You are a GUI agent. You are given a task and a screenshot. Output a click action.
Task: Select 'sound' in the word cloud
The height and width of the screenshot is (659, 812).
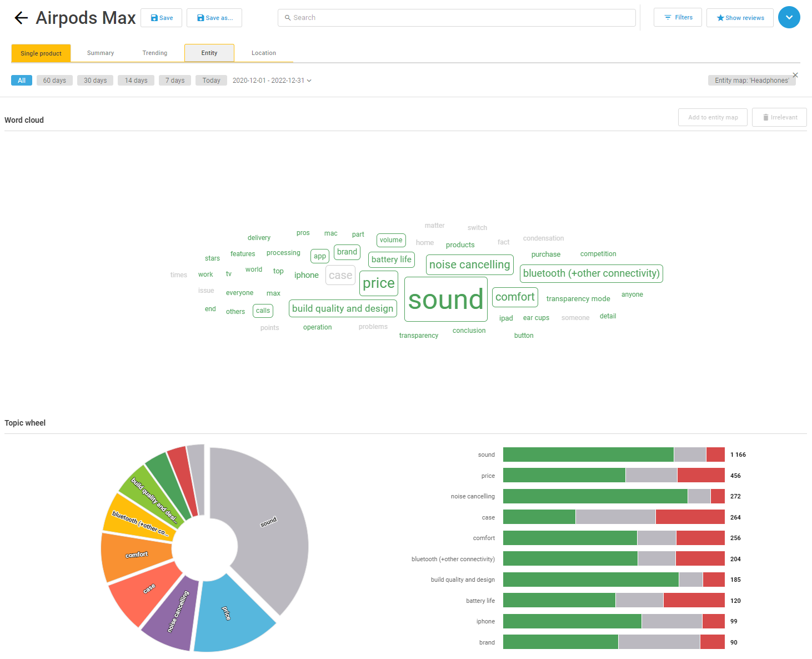[446, 299]
